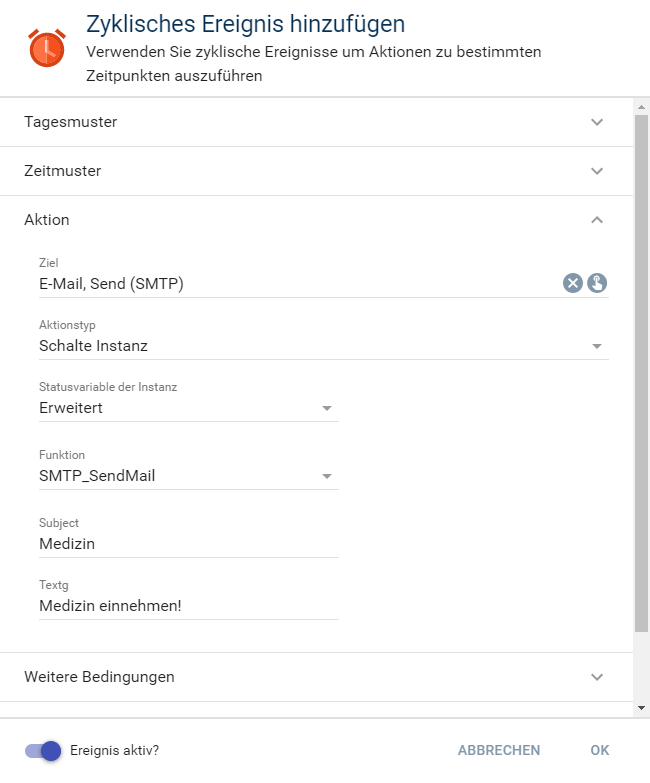650x783 pixels.
Task: Click the 'Zyklisches Ereignis hinzufügen' heading
Action: click(x=246, y=23)
